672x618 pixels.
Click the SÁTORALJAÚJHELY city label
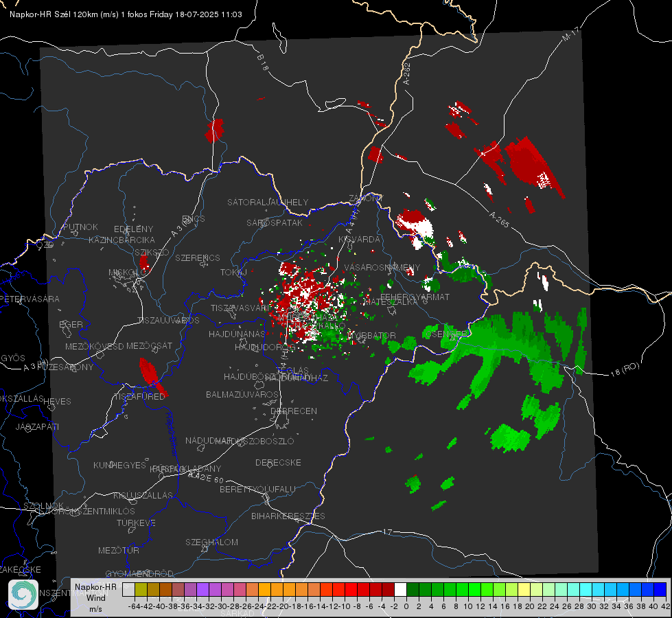click(x=268, y=202)
